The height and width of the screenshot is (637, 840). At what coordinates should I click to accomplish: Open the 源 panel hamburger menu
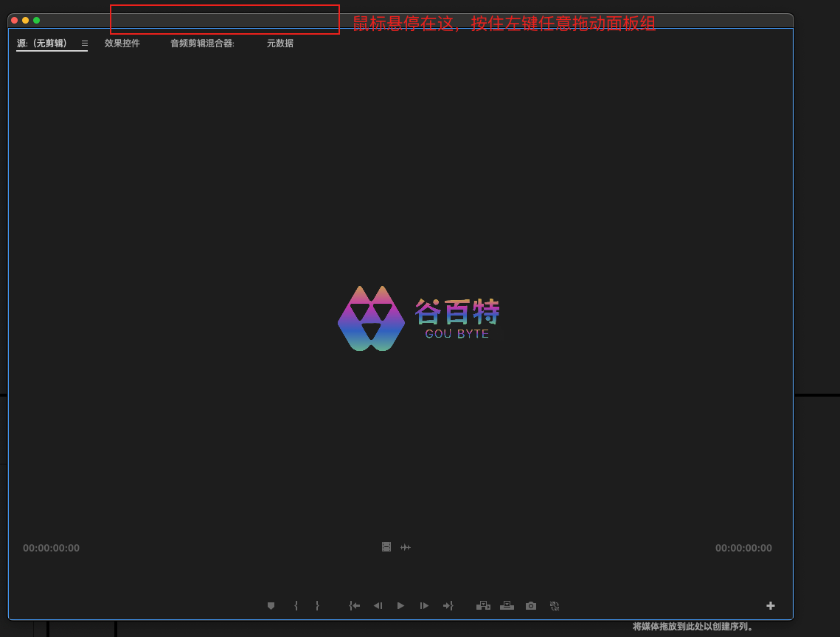pos(85,43)
